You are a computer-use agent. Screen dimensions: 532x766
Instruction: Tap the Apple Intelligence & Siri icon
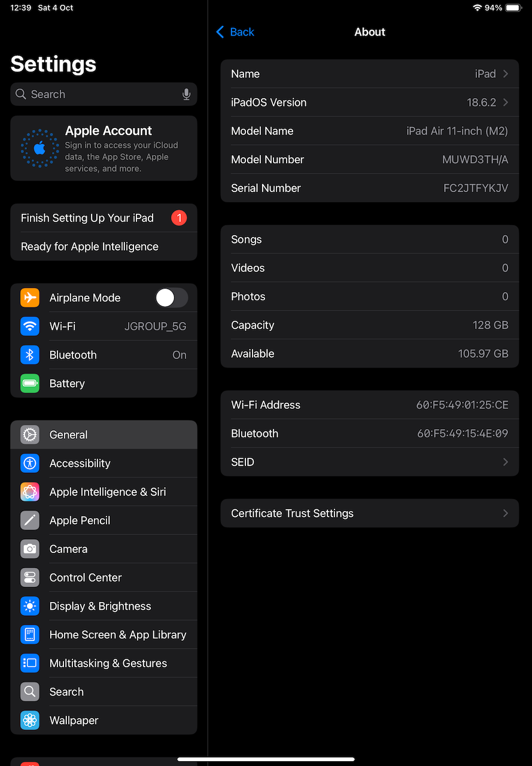tap(30, 492)
